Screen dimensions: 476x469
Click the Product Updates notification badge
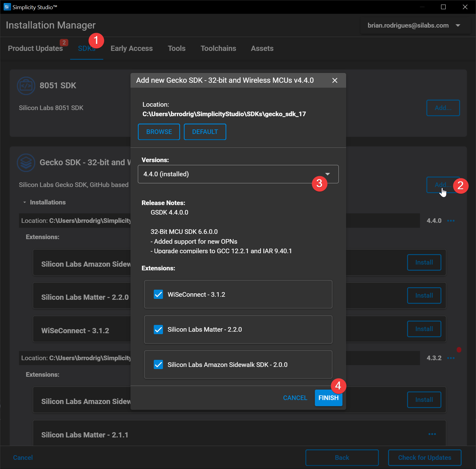click(64, 43)
